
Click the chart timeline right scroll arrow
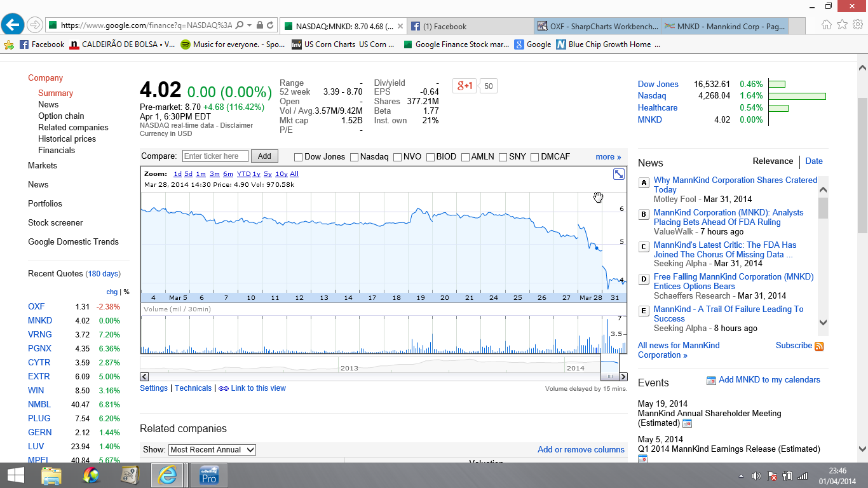coord(623,377)
